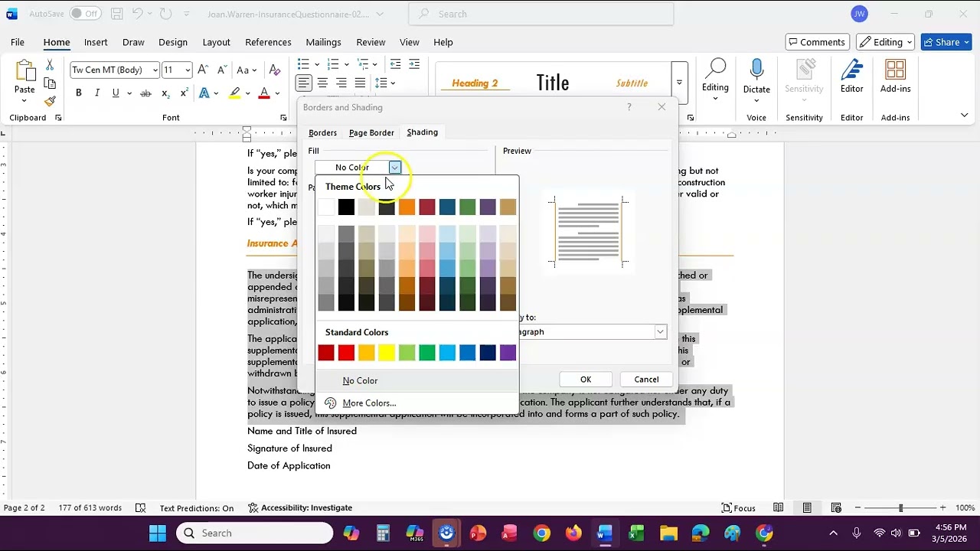Shrink font size with the smaller A icon
Image resolution: width=980 pixels, height=551 pixels.
tap(221, 70)
